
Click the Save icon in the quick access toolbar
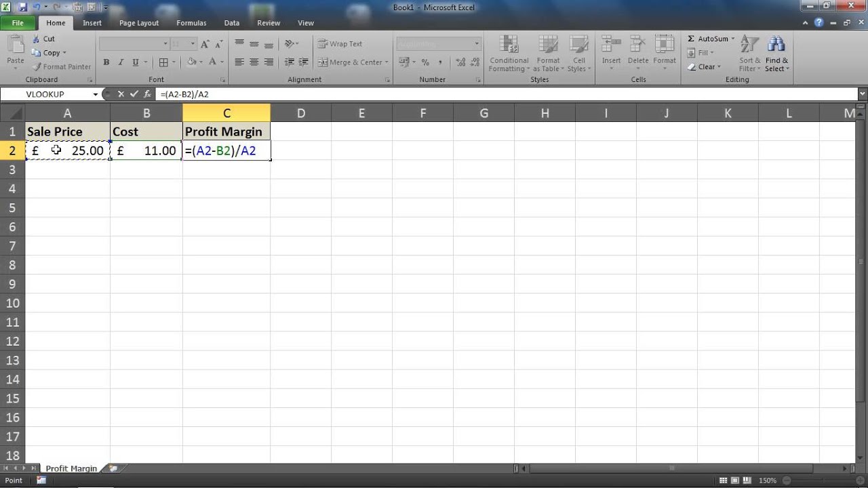coord(23,7)
